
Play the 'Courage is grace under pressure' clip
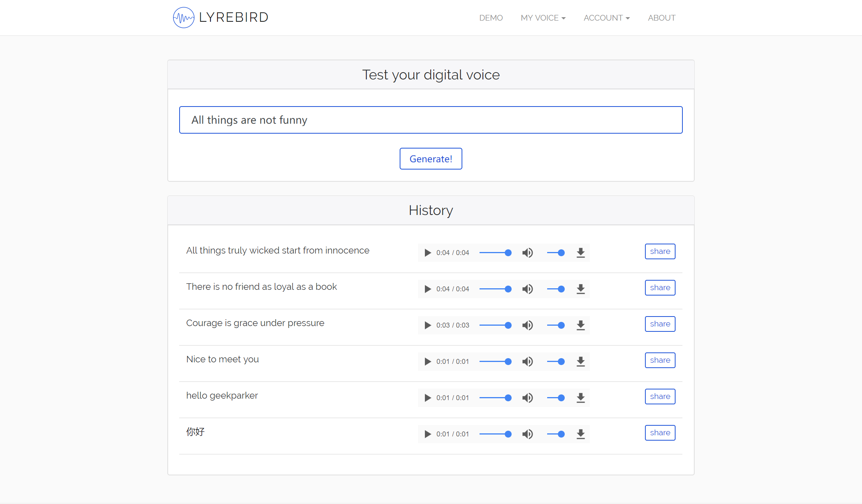point(428,325)
